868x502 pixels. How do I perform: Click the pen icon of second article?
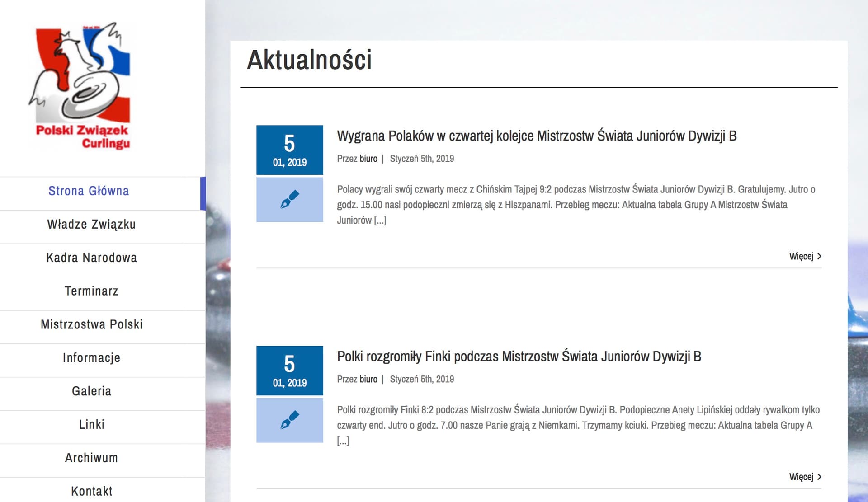tap(289, 420)
